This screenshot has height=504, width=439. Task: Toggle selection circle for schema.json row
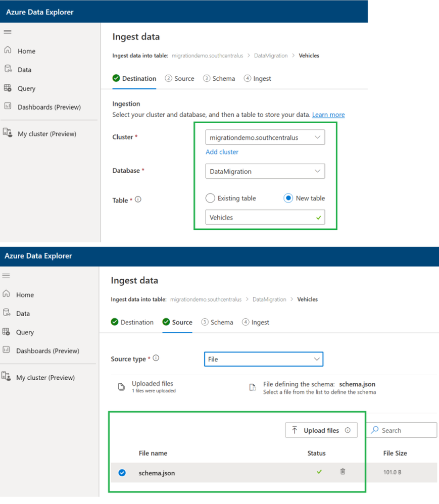(x=122, y=473)
